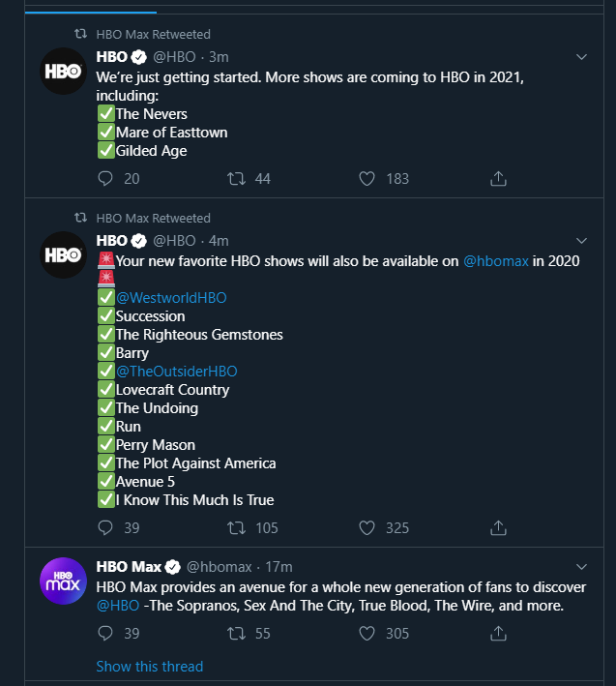Share the HBO Max tweet about The Sopranos
Image resolution: width=616 pixels, height=686 pixels.
498,633
